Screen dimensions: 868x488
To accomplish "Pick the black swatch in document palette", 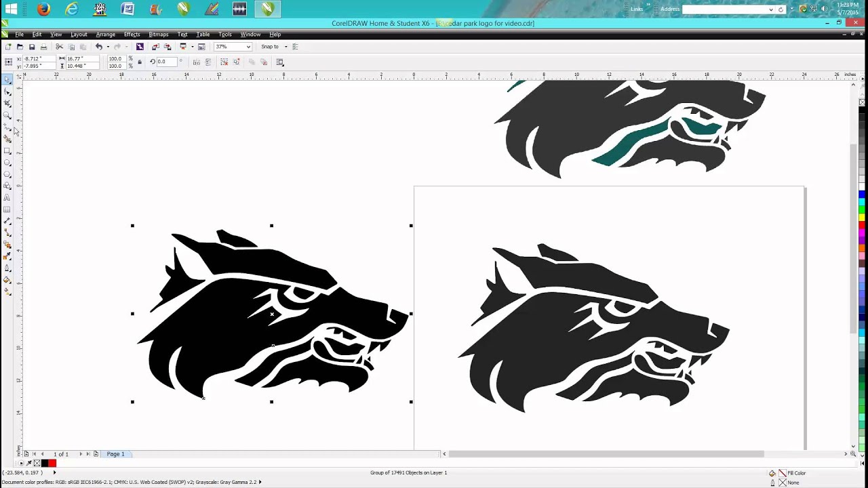I will coord(45,463).
